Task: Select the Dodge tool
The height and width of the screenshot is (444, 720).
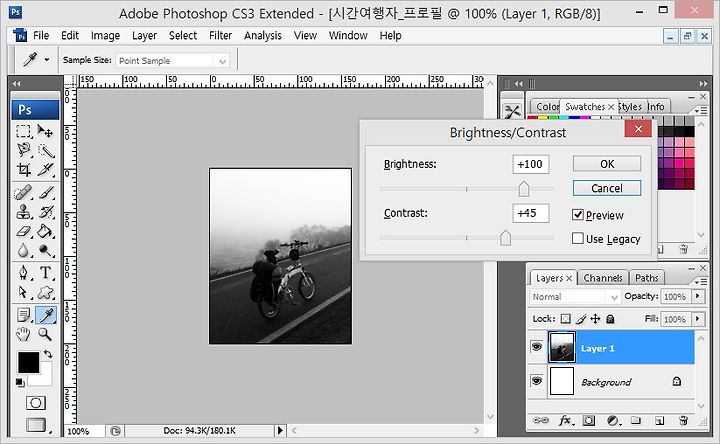Action: pos(45,250)
